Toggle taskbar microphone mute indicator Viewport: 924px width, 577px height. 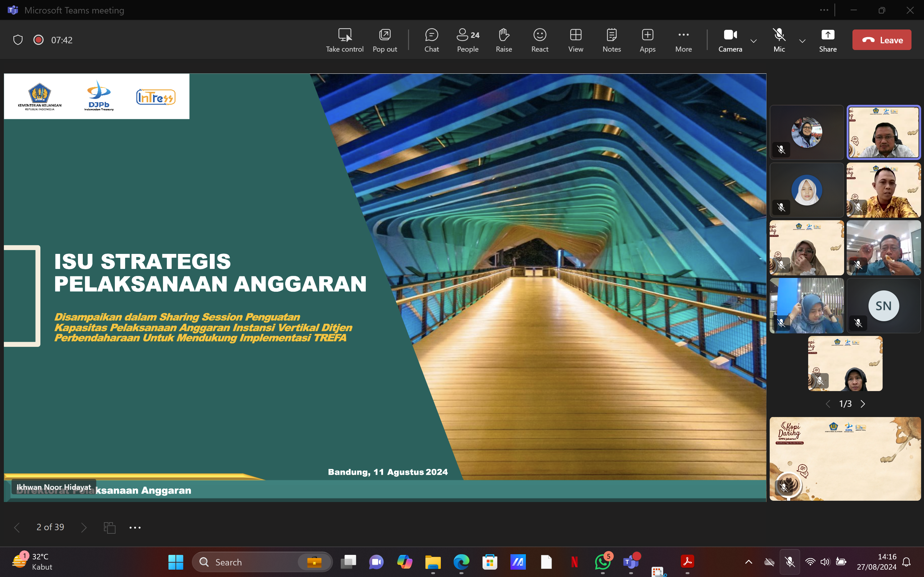(790, 562)
